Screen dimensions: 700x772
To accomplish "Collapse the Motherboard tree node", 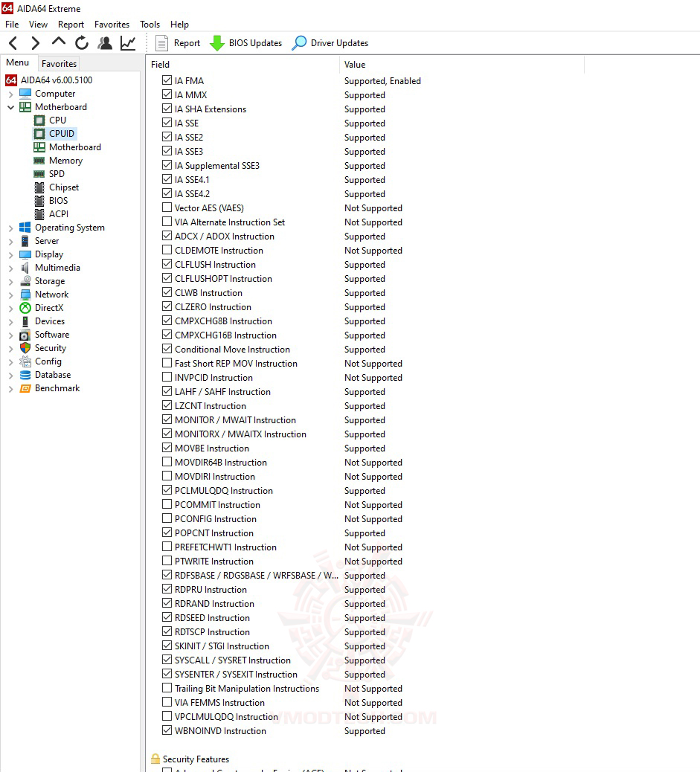I will (x=11, y=107).
